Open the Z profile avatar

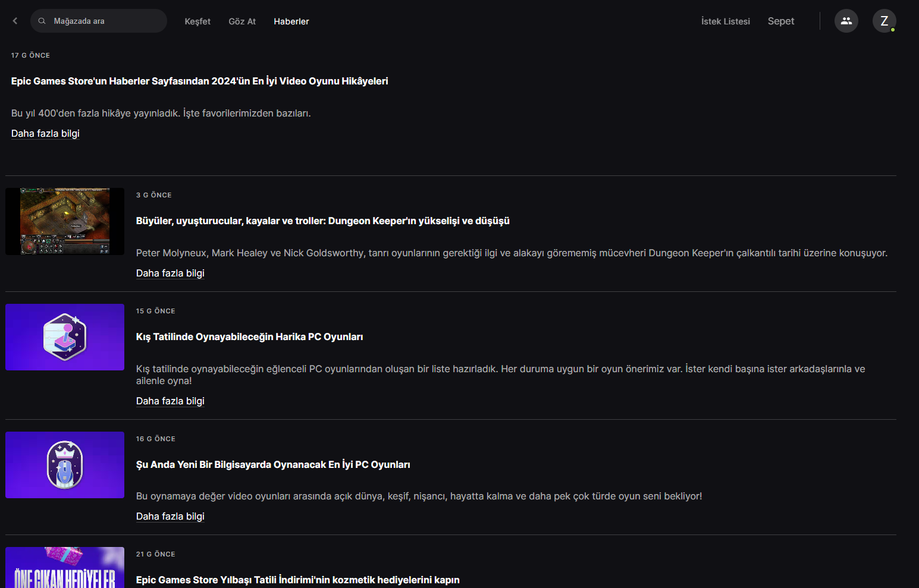(884, 21)
